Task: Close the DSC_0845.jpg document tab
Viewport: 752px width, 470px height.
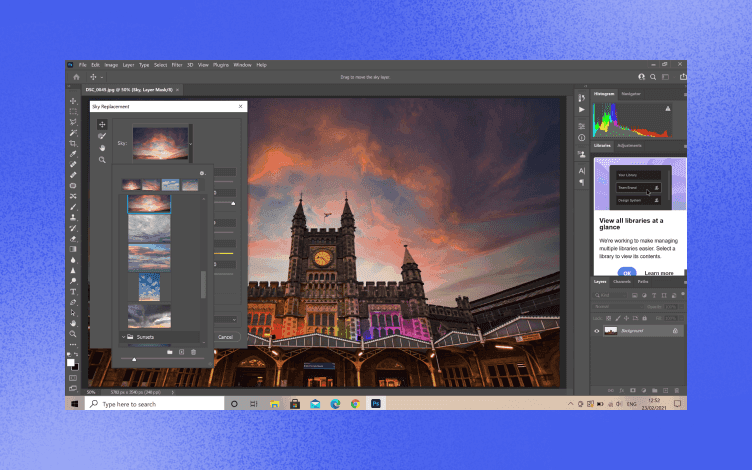Action: 177,90
